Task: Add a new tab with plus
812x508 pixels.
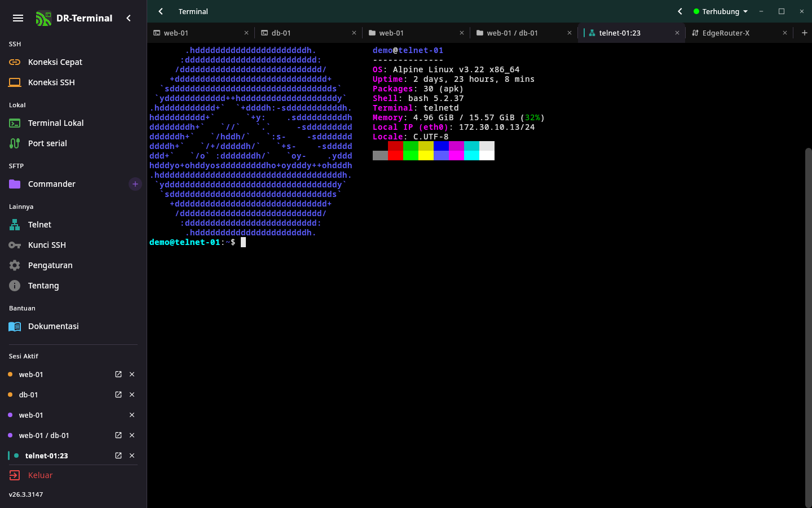Action: [x=805, y=33]
